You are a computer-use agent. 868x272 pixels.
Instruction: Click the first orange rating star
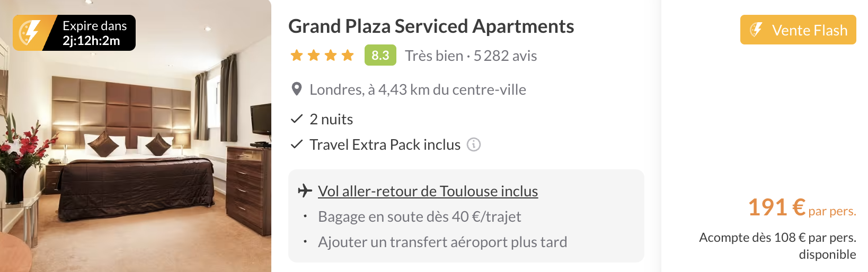pyautogui.click(x=297, y=55)
